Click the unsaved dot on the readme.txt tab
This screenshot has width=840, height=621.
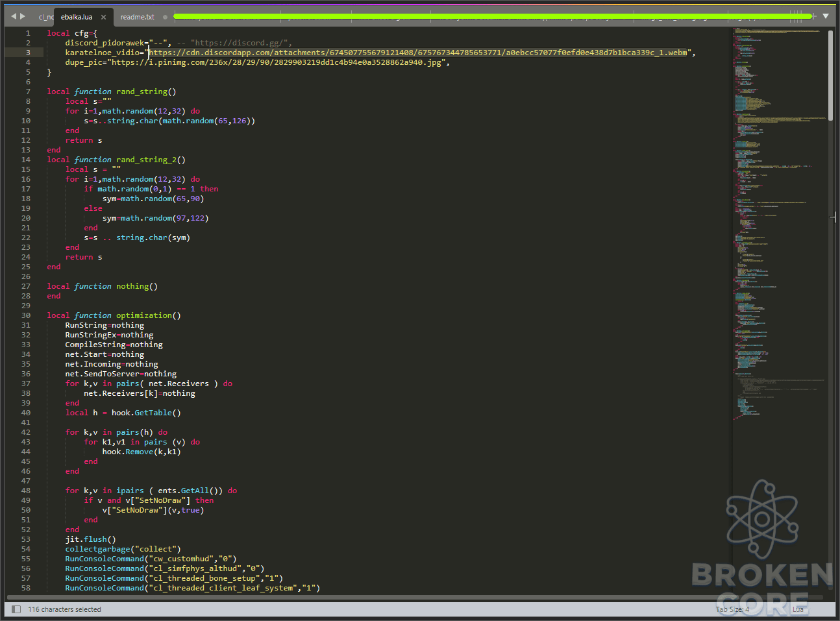pos(165,18)
